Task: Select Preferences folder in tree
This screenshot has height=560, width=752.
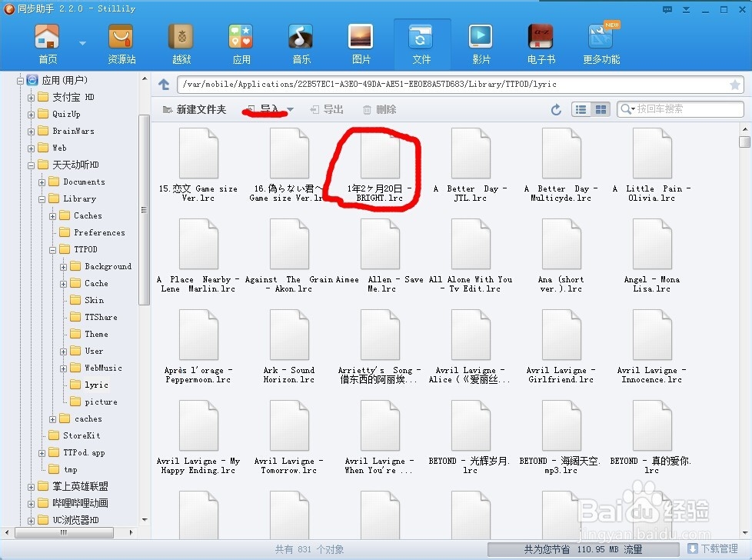Action: (x=92, y=233)
